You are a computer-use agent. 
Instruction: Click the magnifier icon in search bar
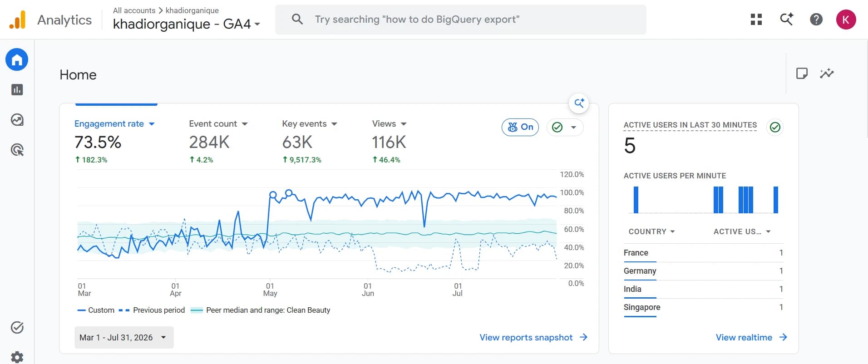[297, 19]
